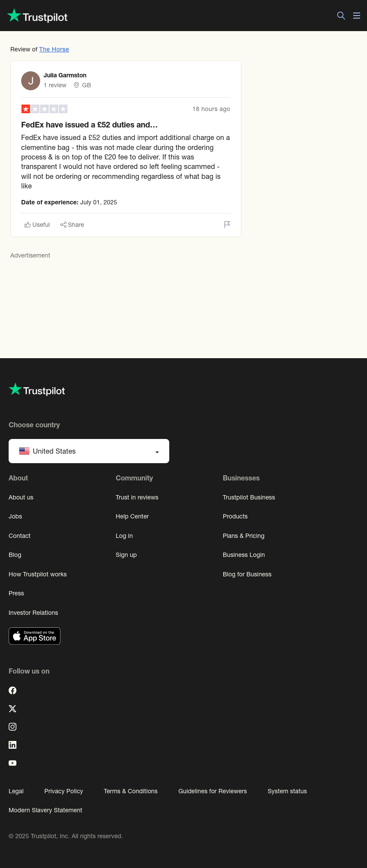Click the Advertisement label
Viewport: 367px width, 868px height.
(x=30, y=255)
